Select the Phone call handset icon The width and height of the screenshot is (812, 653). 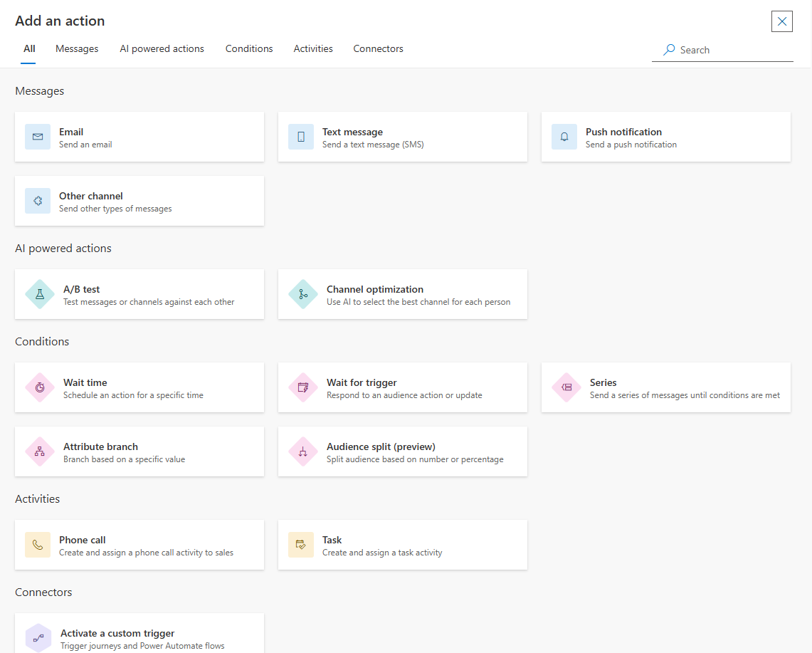(38, 545)
